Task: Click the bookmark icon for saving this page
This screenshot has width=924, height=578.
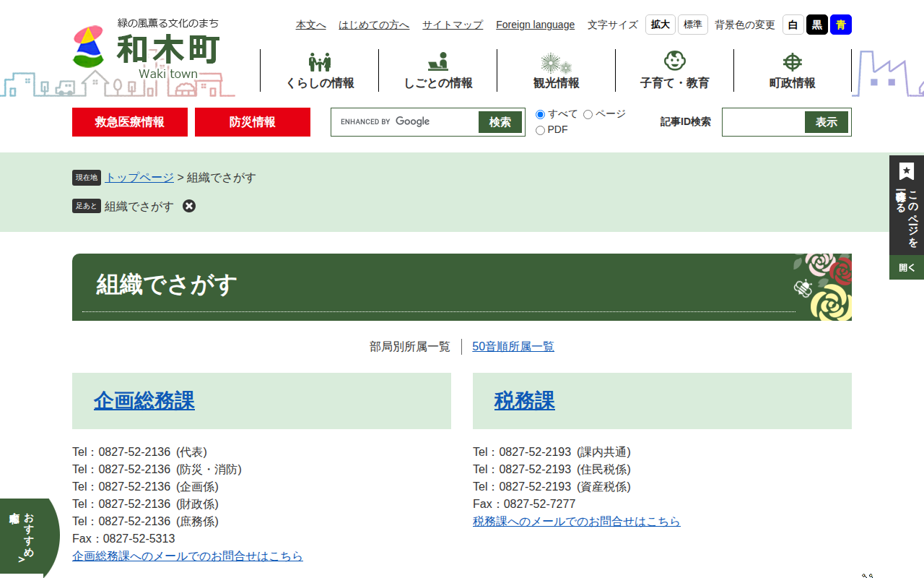Action: click(907, 172)
